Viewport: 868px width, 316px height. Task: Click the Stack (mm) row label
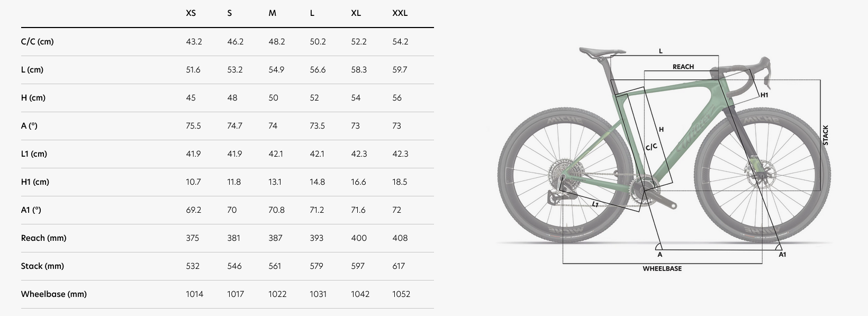42,266
